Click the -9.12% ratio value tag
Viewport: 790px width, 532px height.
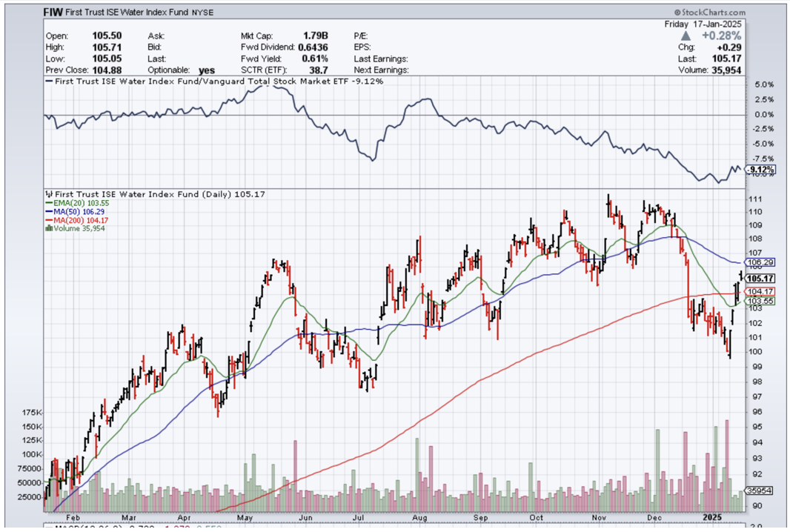[761, 170]
